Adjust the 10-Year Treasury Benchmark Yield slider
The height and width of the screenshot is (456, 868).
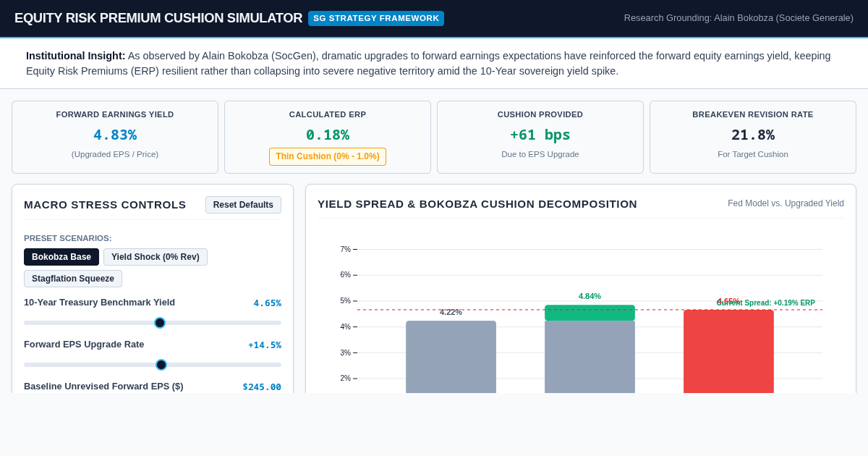153,323
